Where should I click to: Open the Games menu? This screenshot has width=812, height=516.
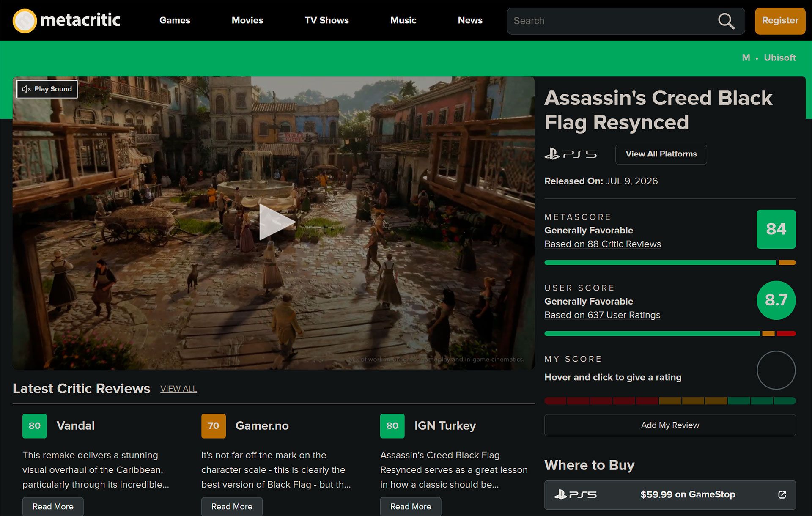coord(175,20)
